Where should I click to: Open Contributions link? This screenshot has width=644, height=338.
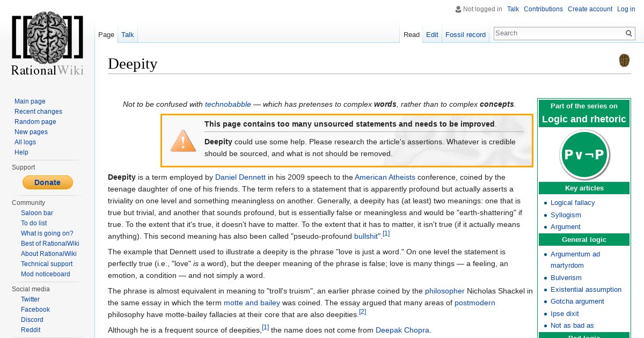pos(543,9)
